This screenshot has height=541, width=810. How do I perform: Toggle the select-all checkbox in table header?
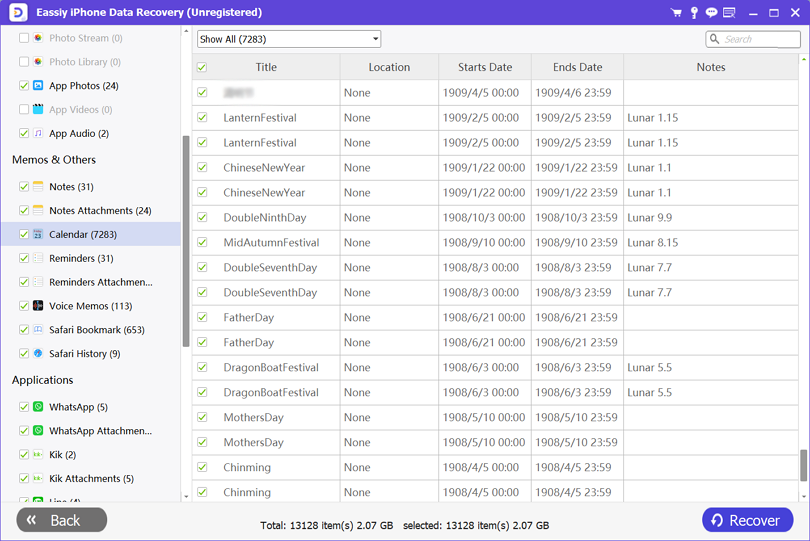[202, 67]
